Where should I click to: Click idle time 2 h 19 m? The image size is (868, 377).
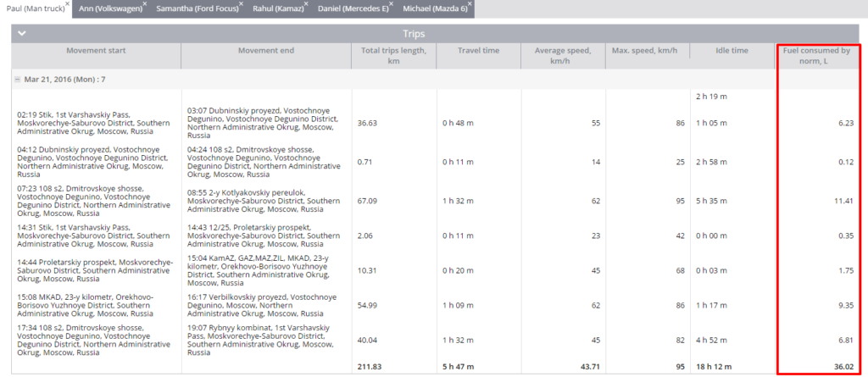pos(711,97)
